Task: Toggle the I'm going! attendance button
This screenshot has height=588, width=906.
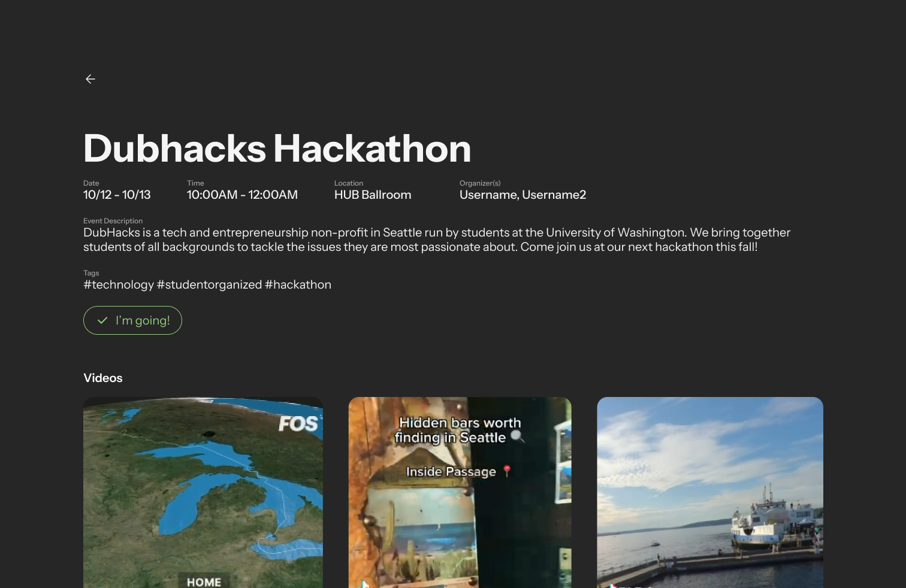Action: click(132, 320)
